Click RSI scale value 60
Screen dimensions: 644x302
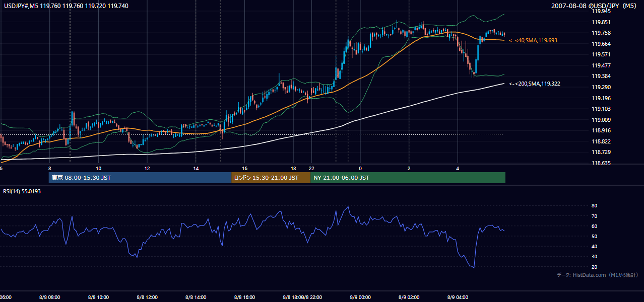(594, 226)
